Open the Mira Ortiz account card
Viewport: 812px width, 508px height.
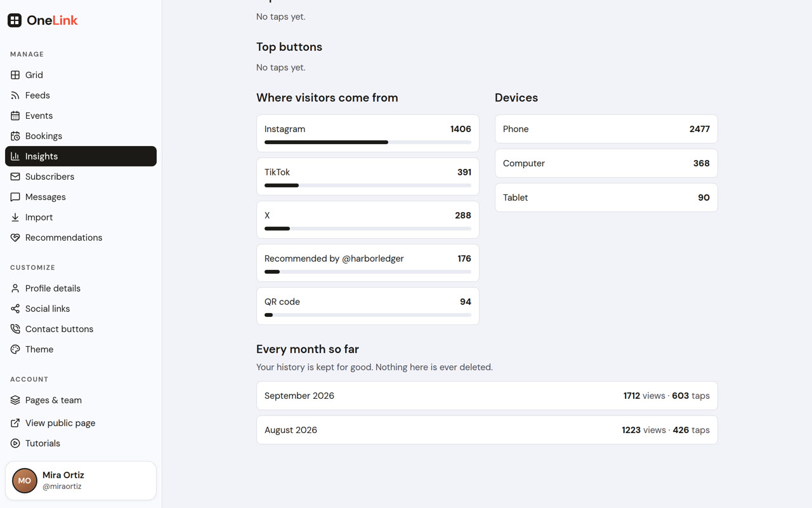click(x=81, y=481)
